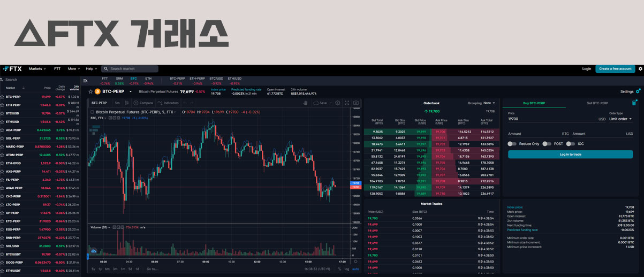The image size is (644, 277).
Task: Click the sidebar Search field
Action: pos(40,80)
